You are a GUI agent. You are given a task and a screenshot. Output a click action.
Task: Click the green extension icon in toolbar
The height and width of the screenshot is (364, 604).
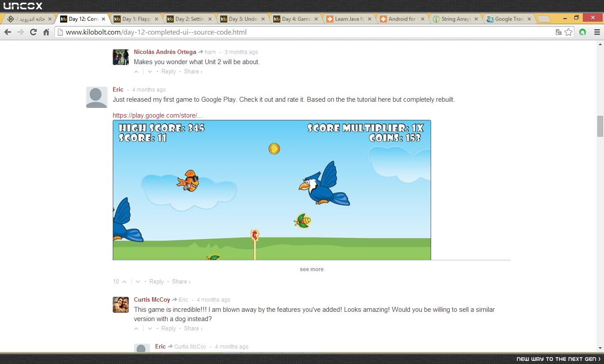point(583,32)
